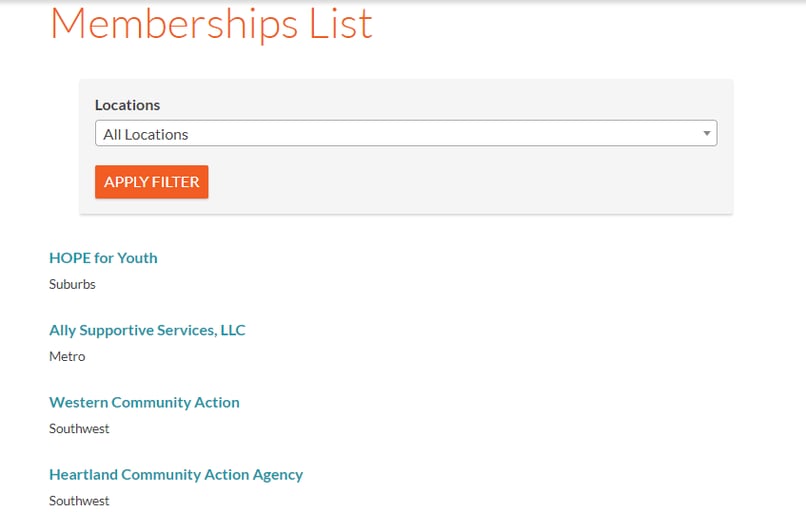Click 'Western' in Western Community Action title
The width and height of the screenshot is (806, 512).
(x=79, y=403)
